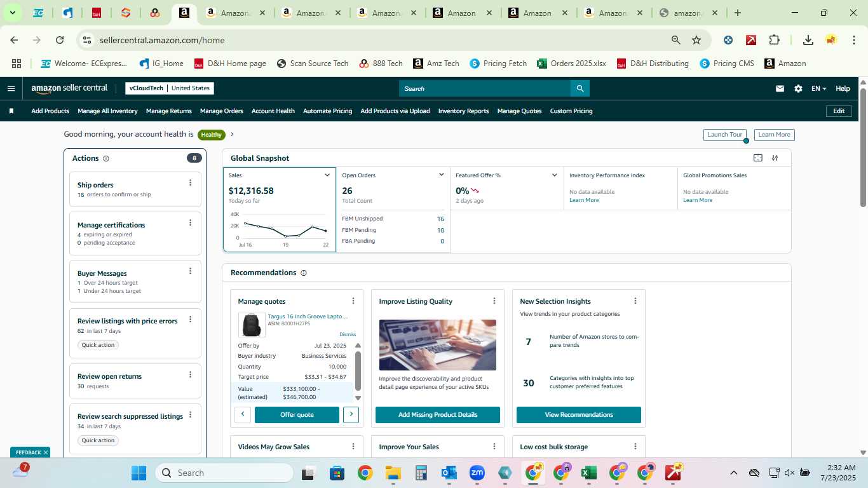Open Improve Listing Quality card options
868x488 pixels.
click(x=494, y=301)
